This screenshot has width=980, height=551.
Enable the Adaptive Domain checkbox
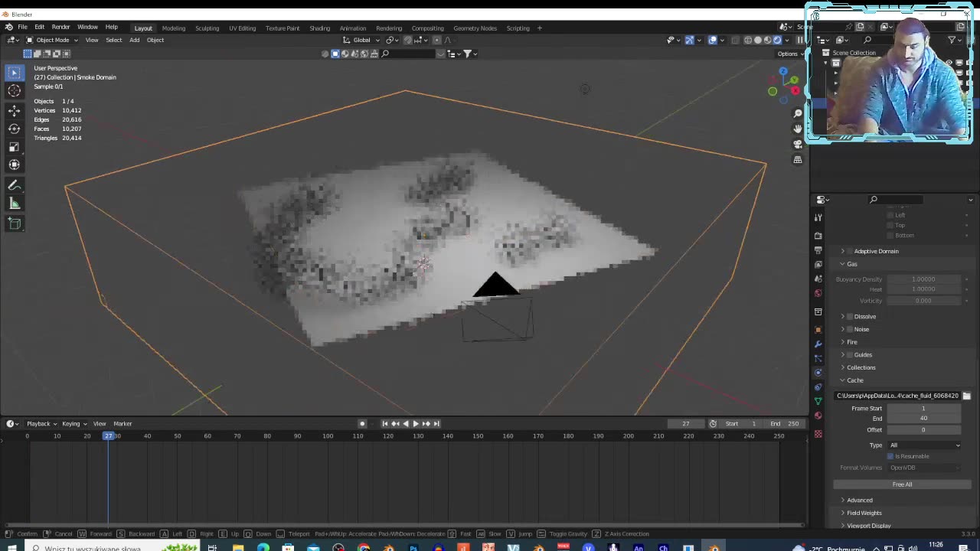click(849, 251)
